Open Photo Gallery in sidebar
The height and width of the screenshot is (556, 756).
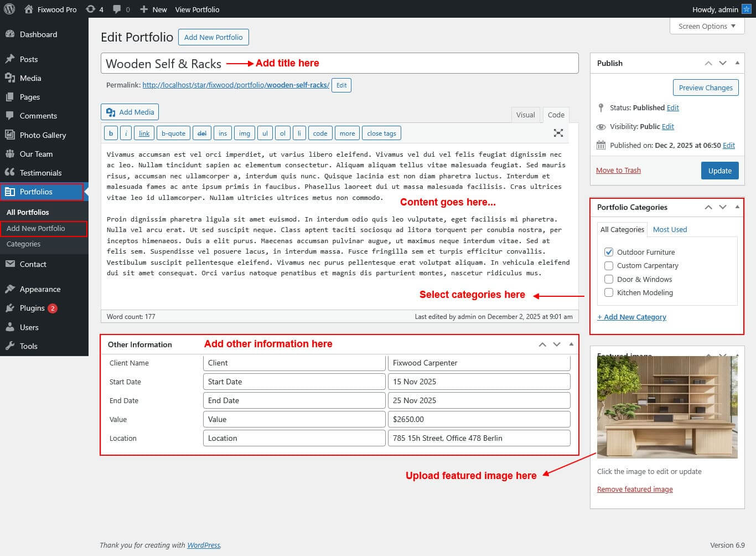(43, 135)
